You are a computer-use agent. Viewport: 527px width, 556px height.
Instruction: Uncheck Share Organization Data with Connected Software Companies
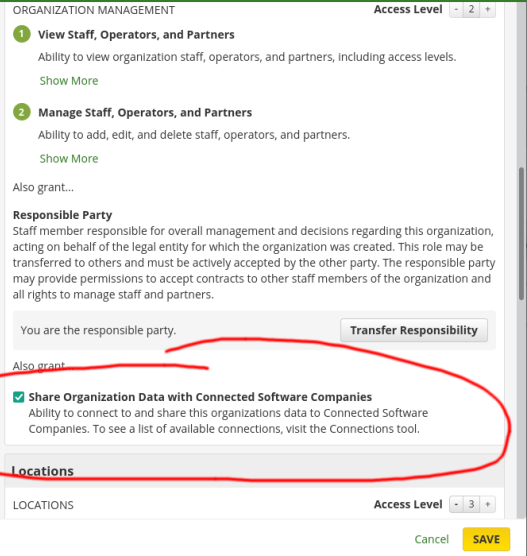(x=18, y=397)
